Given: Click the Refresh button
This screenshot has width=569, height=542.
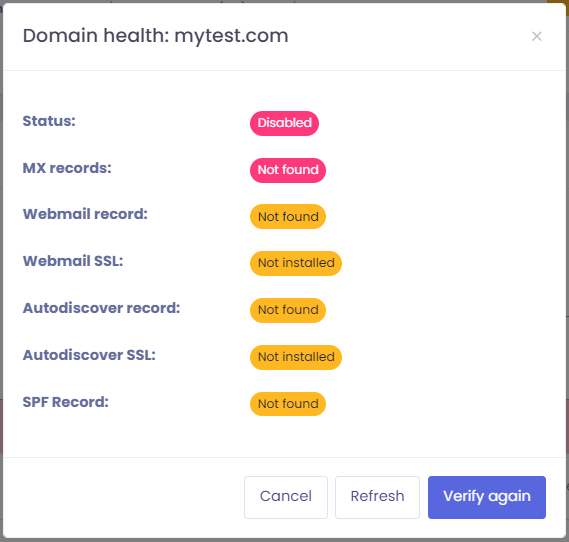Looking at the screenshot, I should (x=377, y=497).
